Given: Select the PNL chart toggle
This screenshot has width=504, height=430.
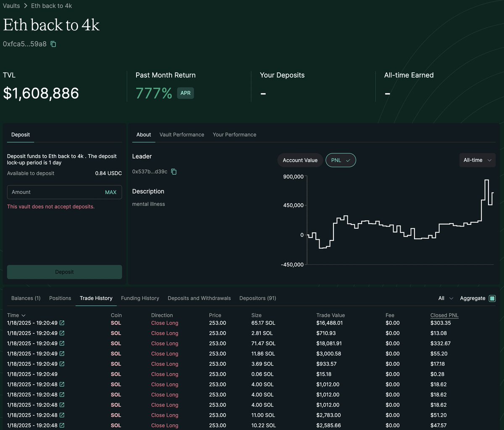Looking at the screenshot, I should 341,160.
